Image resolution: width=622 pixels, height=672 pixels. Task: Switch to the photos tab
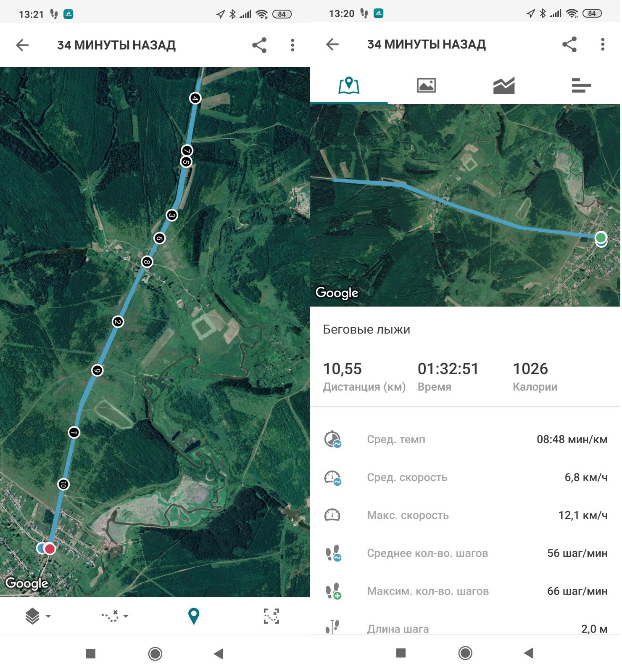(x=427, y=86)
